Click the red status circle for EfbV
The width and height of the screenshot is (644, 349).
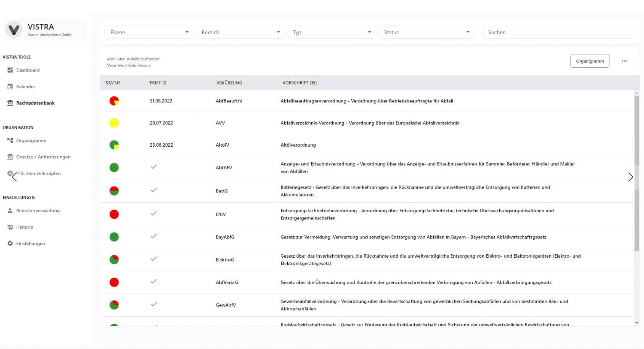[114, 214]
